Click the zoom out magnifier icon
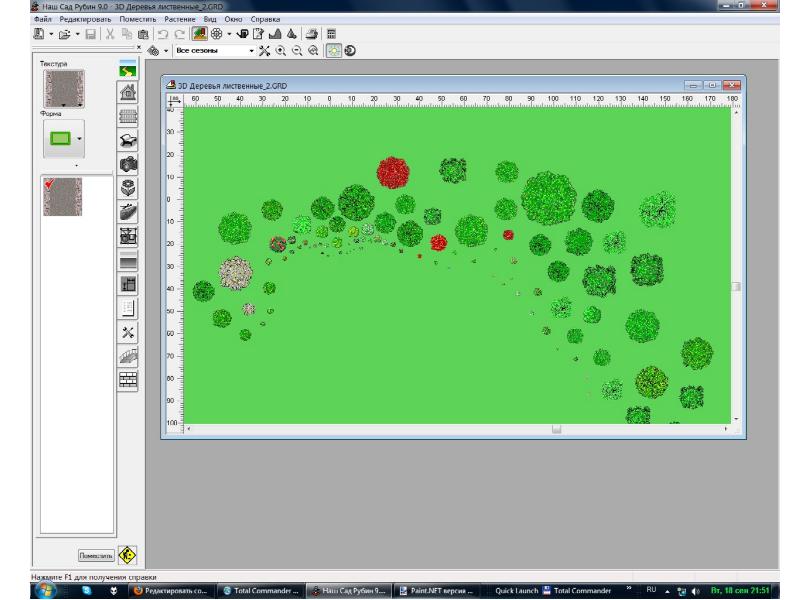 pos(297,51)
